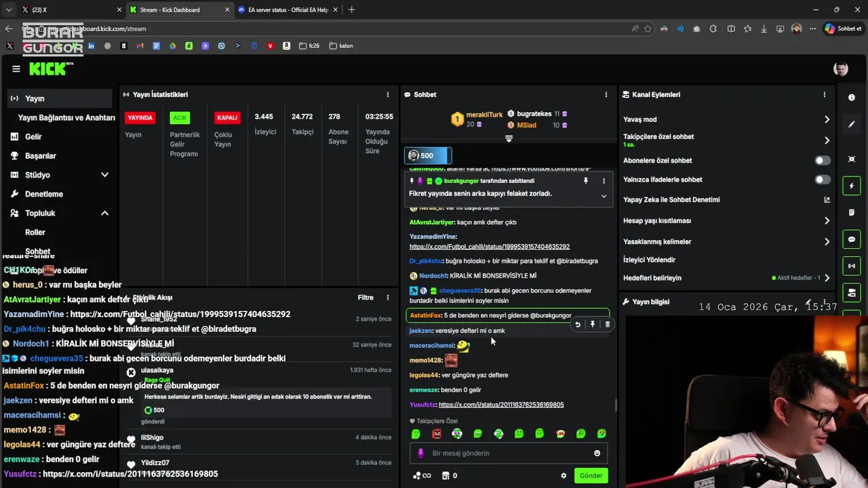Click the Kick logo in the header

pyautogui.click(x=51, y=68)
